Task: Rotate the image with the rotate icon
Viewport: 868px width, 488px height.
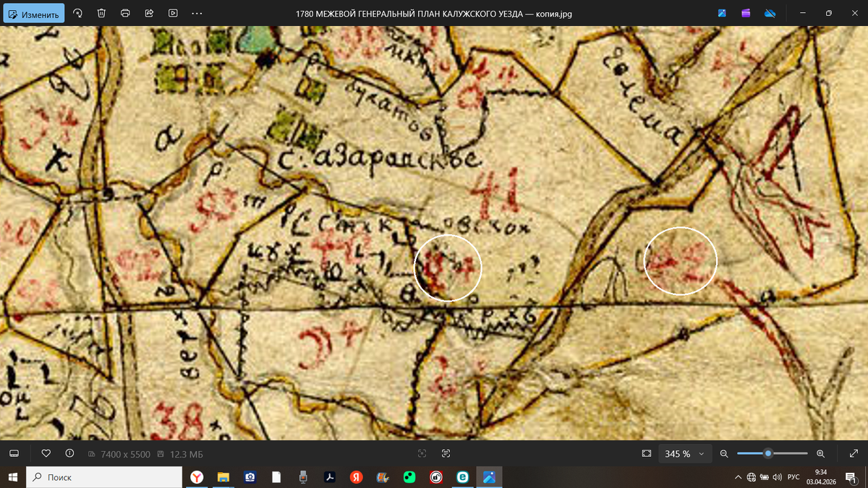Action: 77,13
